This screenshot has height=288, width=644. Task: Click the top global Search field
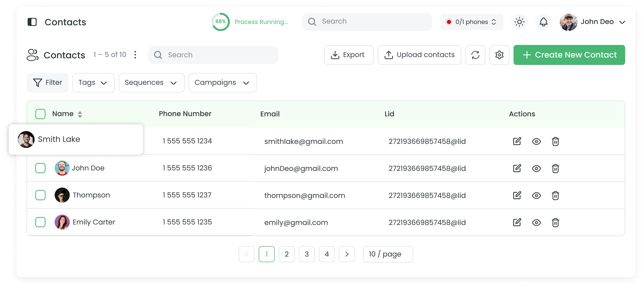(x=367, y=22)
